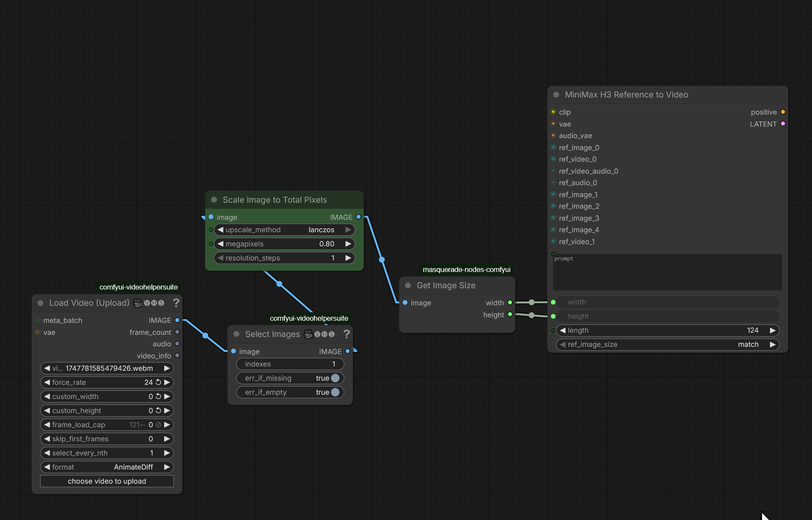Click the indexes input field
Viewport: 812px width, 520px height.
290,364
